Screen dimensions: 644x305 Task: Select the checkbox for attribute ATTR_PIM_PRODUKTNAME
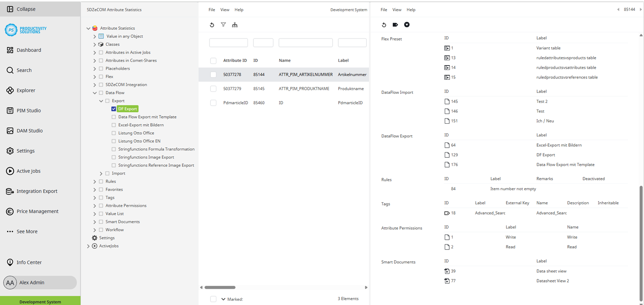click(213, 88)
